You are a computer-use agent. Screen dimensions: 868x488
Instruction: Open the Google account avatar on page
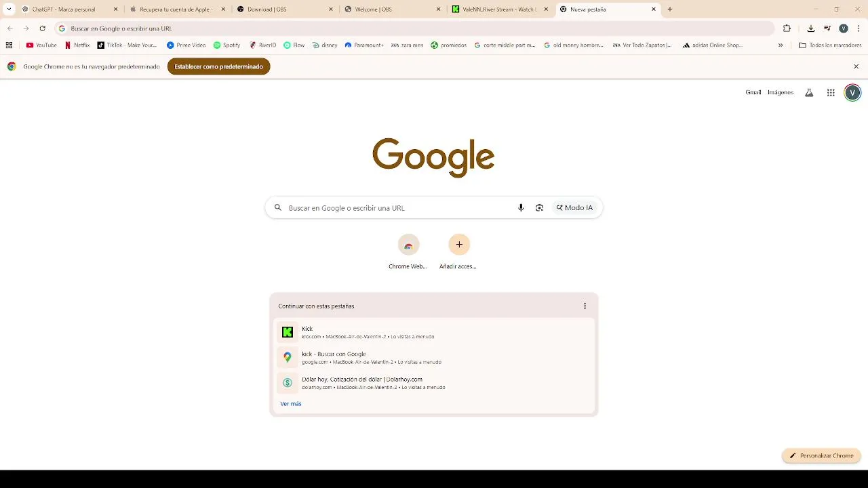coord(852,93)
